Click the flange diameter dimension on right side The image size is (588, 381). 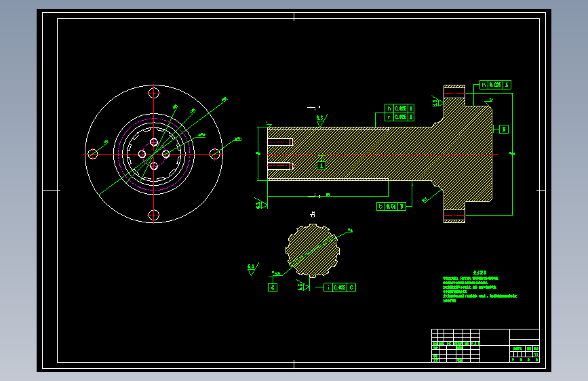(512, 154)
